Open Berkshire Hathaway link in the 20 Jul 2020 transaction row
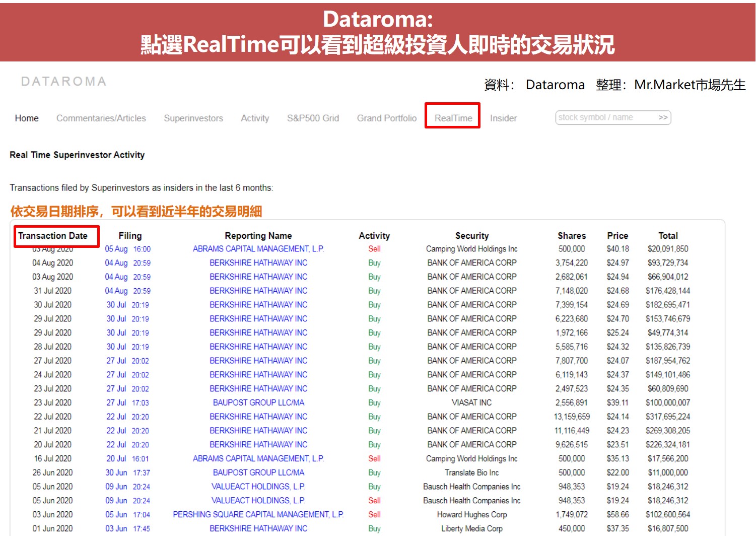 coord(258,445)
